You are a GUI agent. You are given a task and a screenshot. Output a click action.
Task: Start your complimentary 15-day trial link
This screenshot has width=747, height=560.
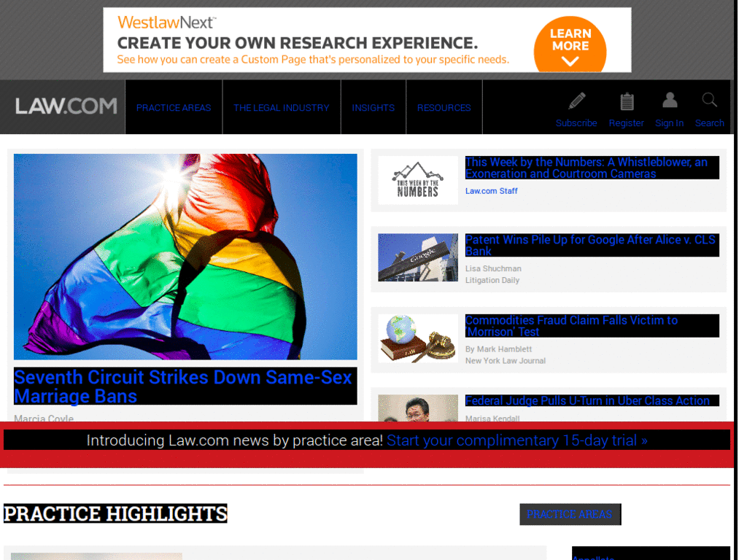point(517,440)
